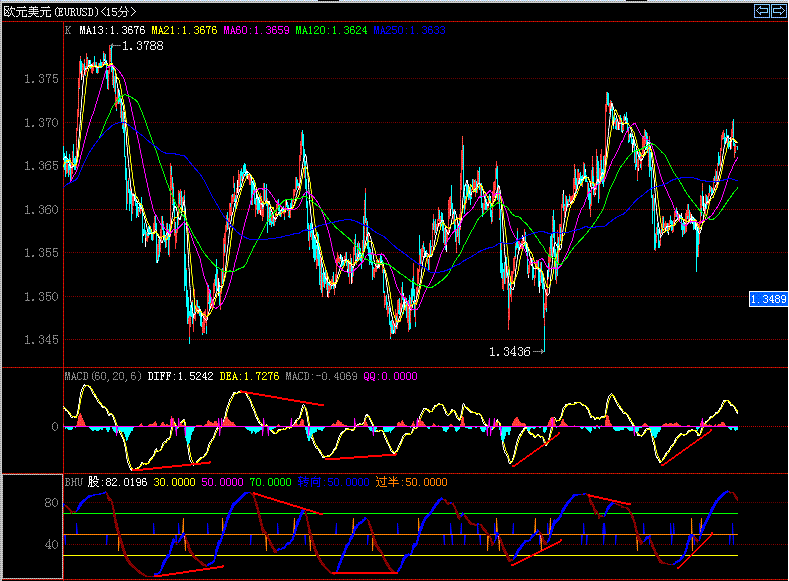
Task: Click the right arrow icon in title bar
Action: [x=778, y=11]
